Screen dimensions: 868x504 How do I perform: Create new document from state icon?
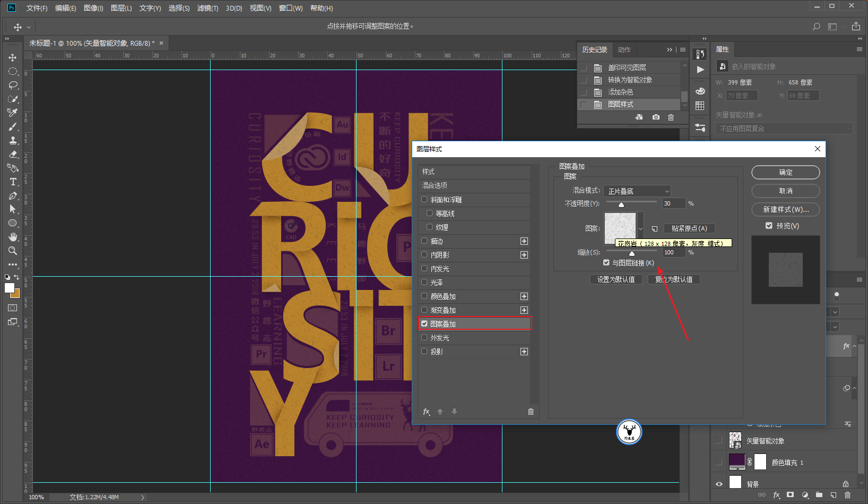coord(639,117)
